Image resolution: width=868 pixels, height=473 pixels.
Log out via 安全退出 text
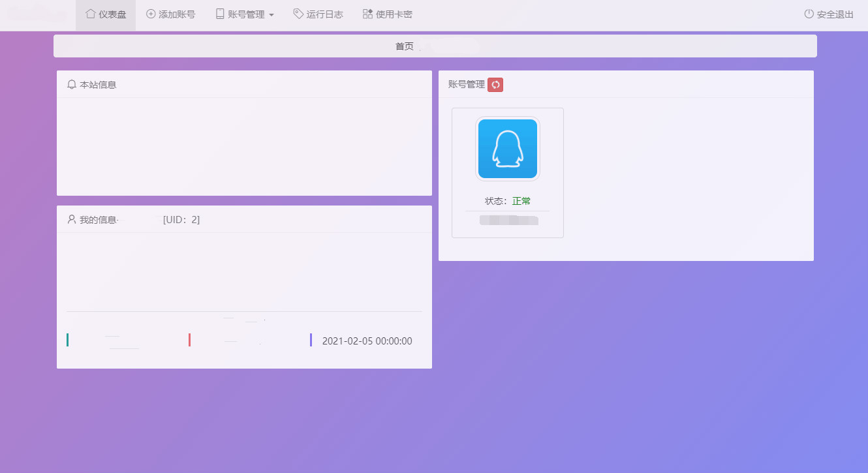(x=835, y=14)
